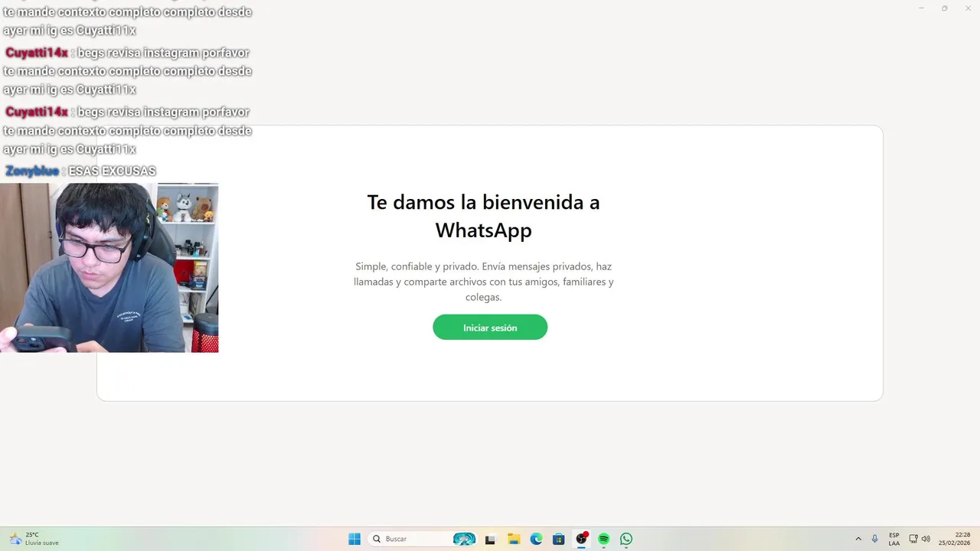
Task: Switch to OBS Studio in the taskbar
Action: pyautogui.click(x=582, y=539)
